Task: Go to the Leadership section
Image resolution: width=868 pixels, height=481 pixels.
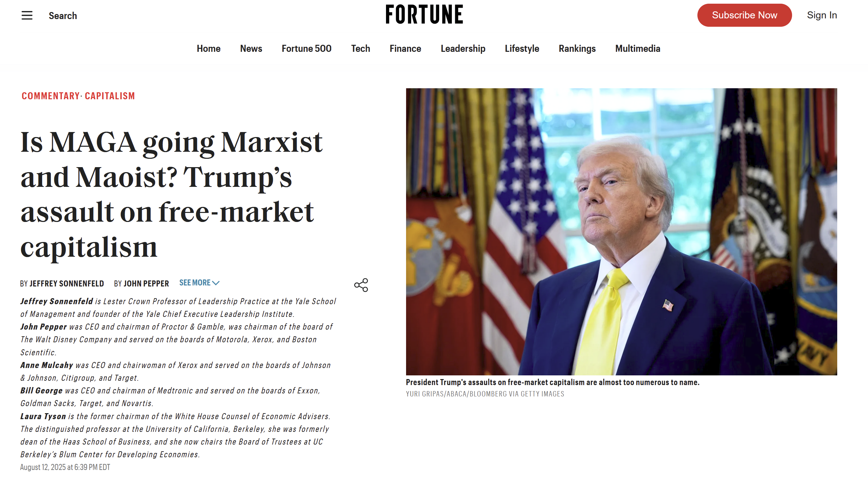Action: coord(463,48)
